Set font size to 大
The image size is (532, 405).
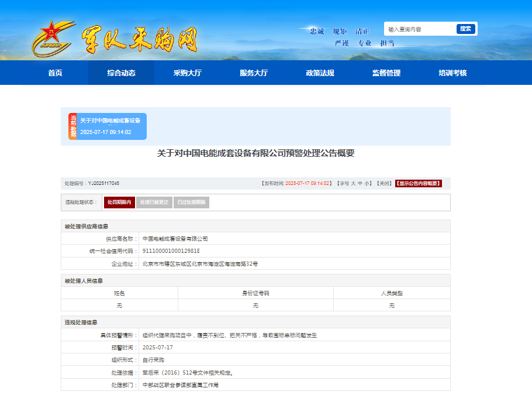click(x=353, y=183)
